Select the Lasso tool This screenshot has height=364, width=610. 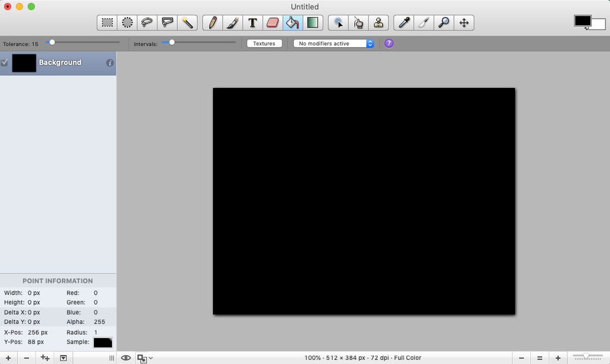[x=147, y=23]
